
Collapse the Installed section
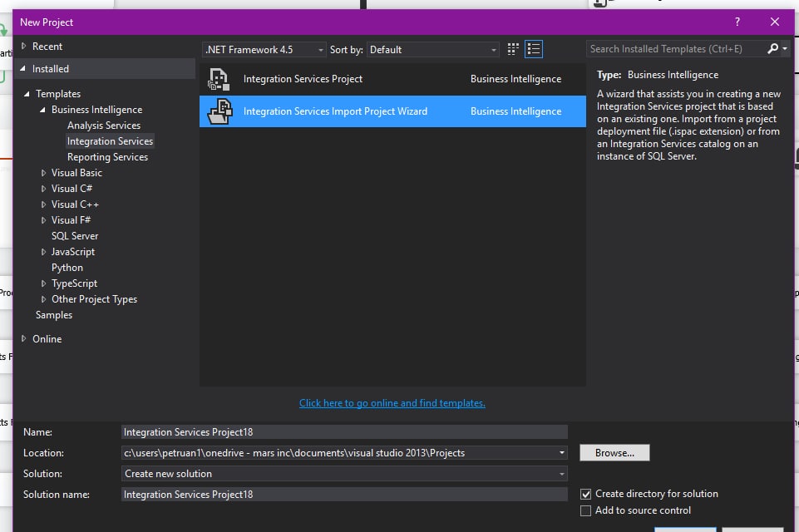tap(23, 68)
